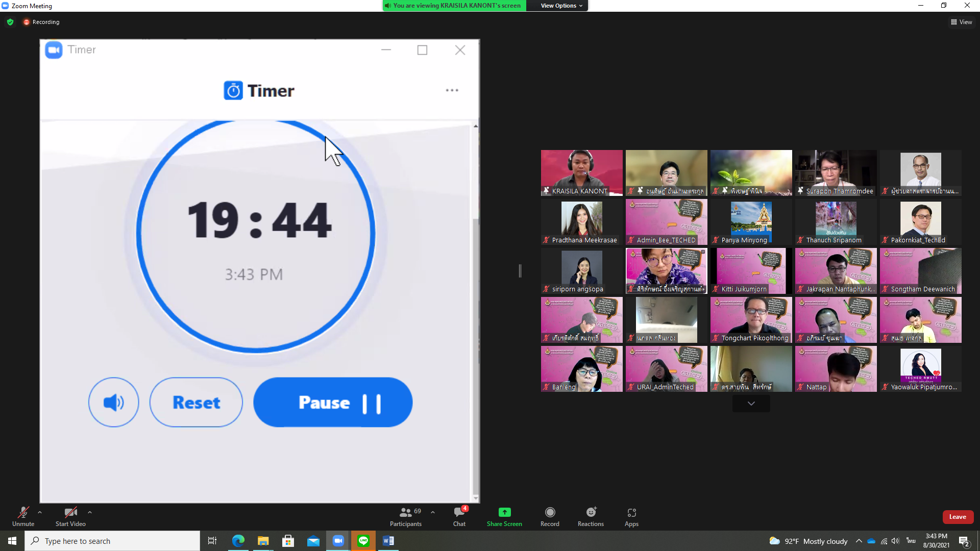Select Kitti Juikumjorn video tile
Image resolution: width=980 pixels, height=551 pixels.
pyautogui.click(x=751, y=270)
